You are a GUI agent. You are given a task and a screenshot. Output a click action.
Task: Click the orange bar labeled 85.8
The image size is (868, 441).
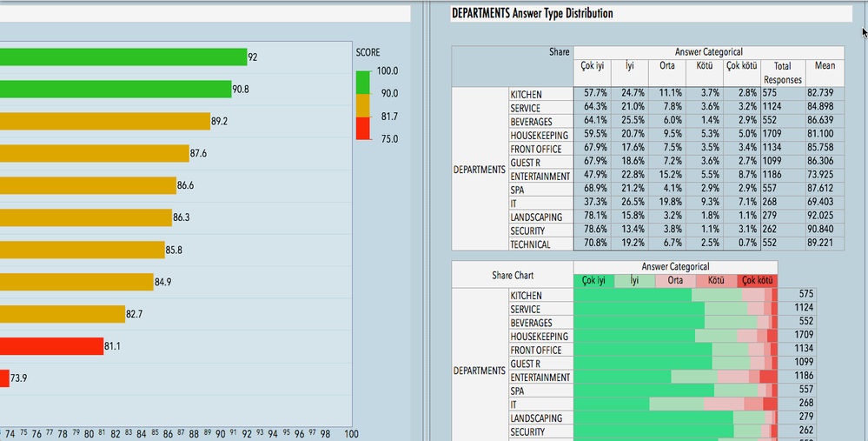83,250
